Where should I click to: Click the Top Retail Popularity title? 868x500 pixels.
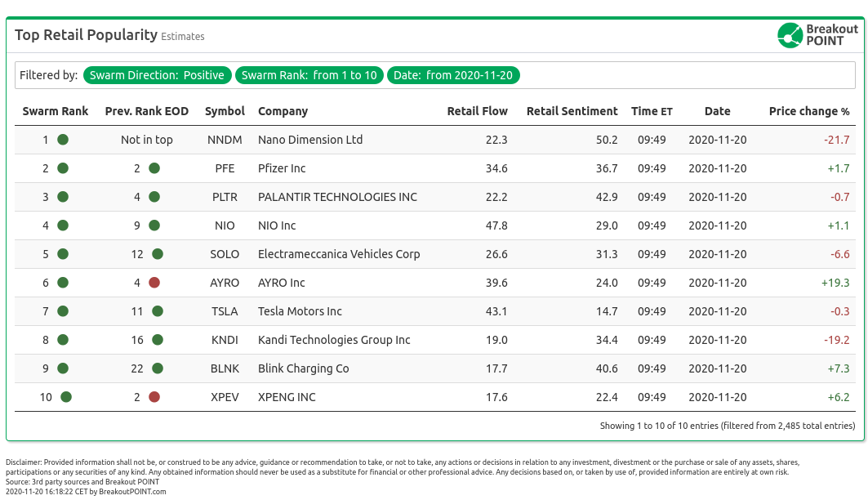click(x=87, y=35)
